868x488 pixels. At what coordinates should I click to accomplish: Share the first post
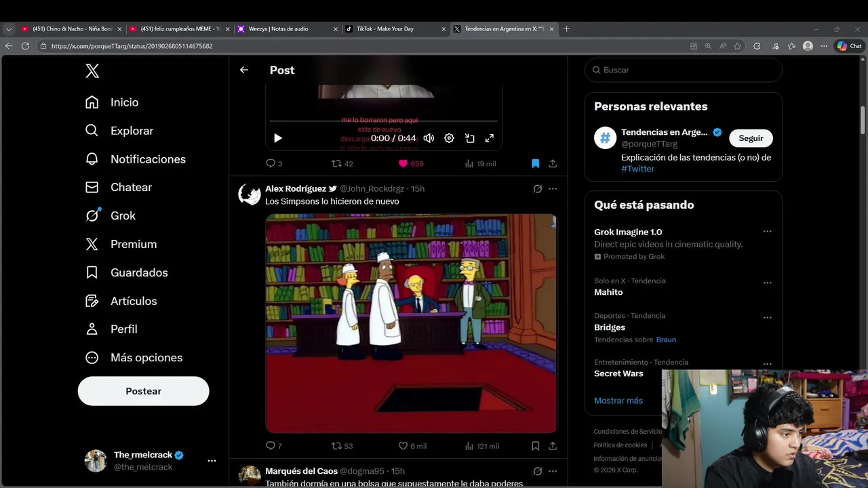tap(553, 163)
